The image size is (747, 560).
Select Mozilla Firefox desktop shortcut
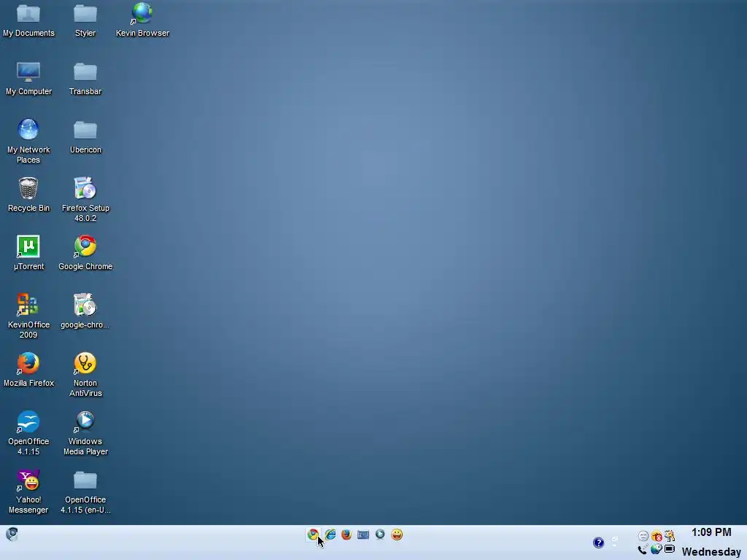click(x=28, y=370)
